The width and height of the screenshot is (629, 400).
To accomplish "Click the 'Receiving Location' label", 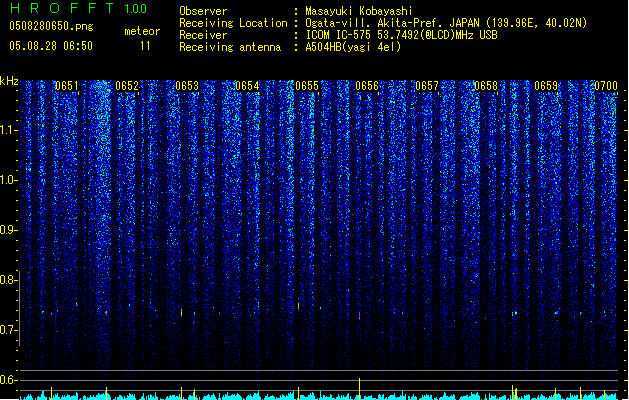I will (x=233, y=23).
